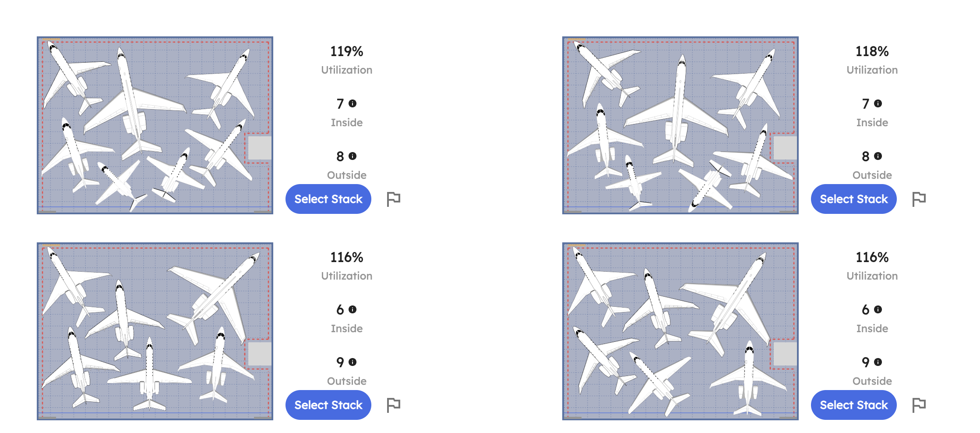Open info tooltip for 8 Outside on 119% stack

point(353,156)
